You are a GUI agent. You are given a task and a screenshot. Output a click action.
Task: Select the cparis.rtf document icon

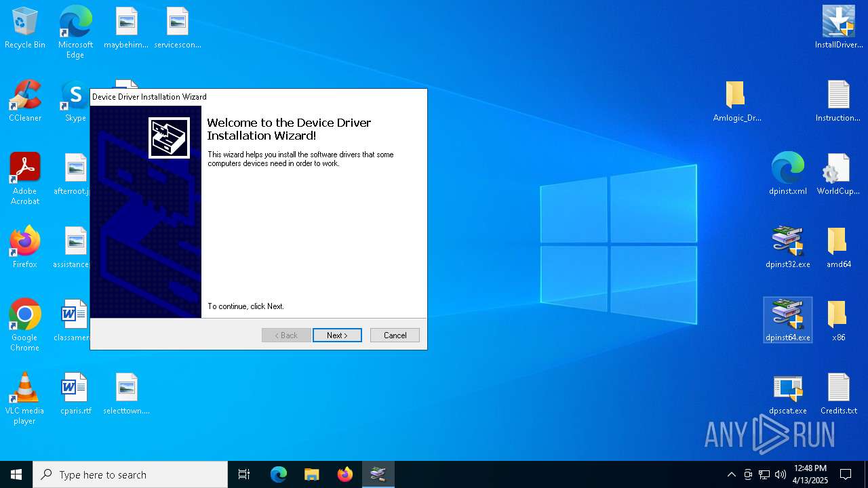75,394
